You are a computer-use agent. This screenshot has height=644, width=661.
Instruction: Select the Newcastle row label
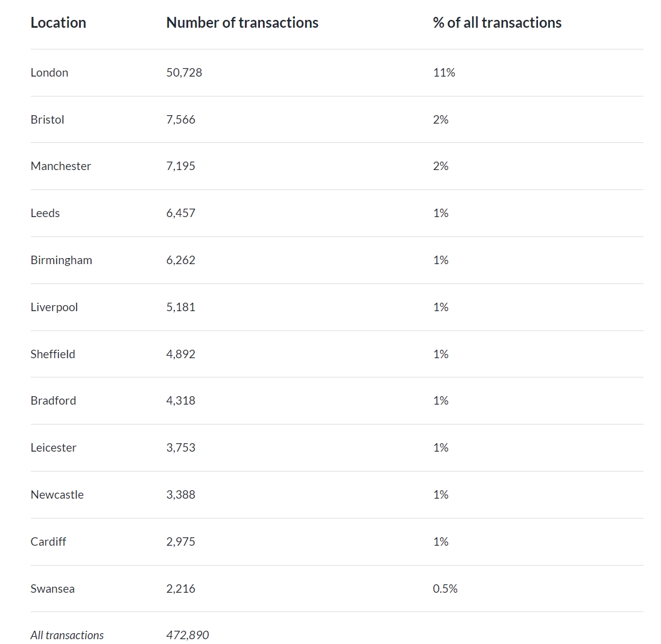[57, 495]
